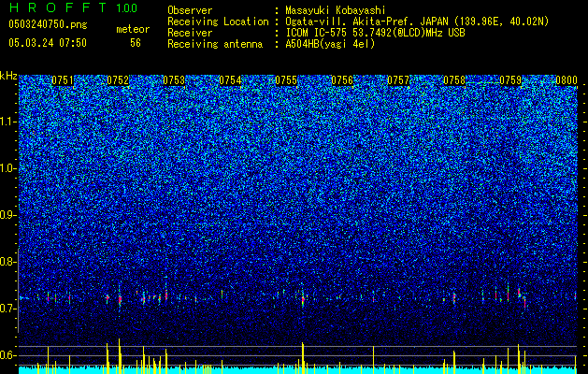Click the 0.7 kHz axis label
Screen dimensions: 588x374
coord(8,309)
